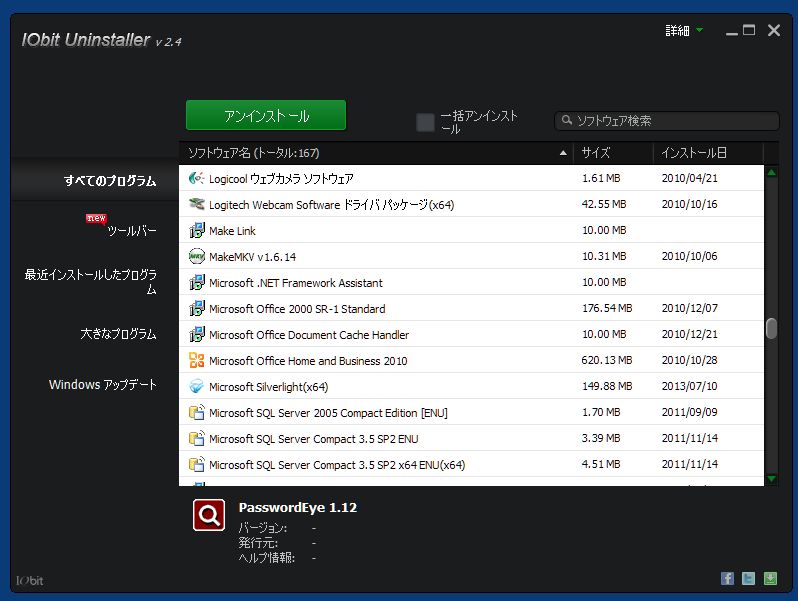
Task: Click the vertical scrollbar thumb
Action: [x=772, y=328]
